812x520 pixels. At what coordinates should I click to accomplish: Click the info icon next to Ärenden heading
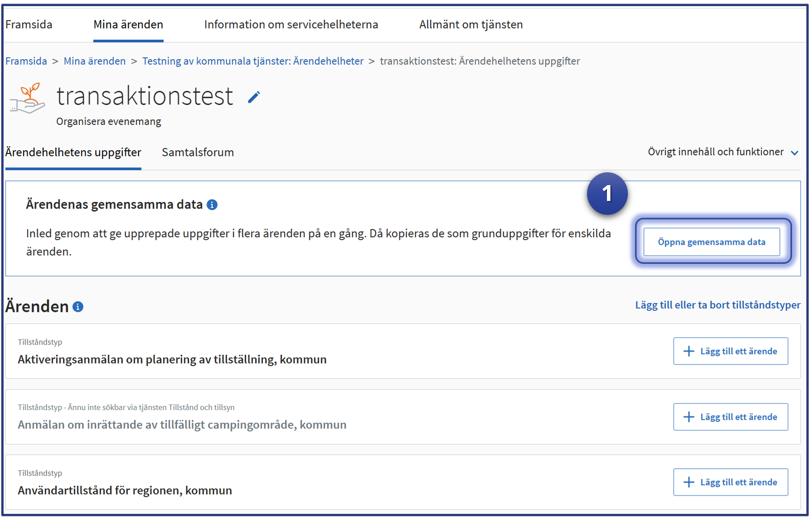pos(78,307)
